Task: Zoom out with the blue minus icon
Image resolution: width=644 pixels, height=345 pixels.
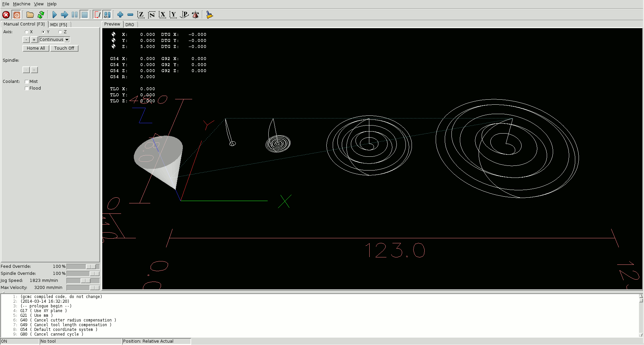Action: (130, 15)
